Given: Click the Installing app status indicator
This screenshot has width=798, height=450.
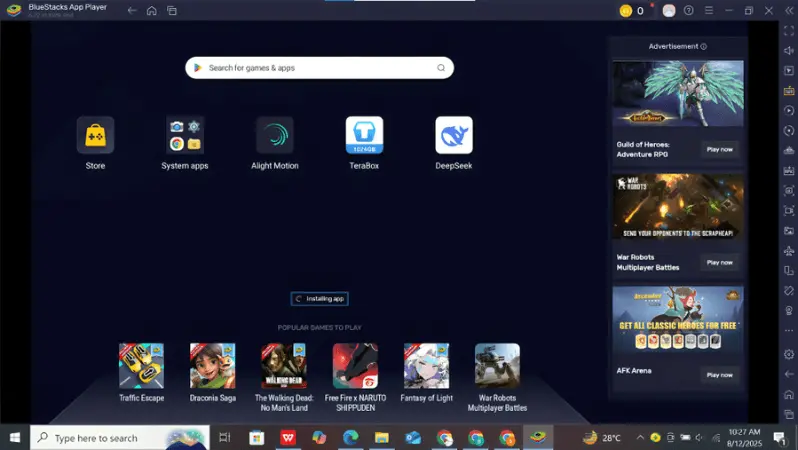Looking at the screenshot, I should (x=320, y=299).
